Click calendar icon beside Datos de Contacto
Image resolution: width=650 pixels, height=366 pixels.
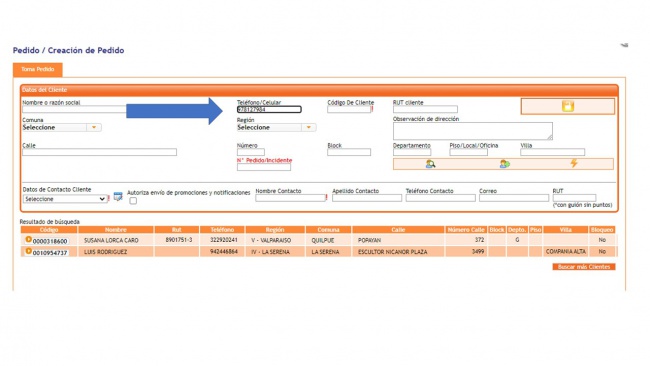118,196
